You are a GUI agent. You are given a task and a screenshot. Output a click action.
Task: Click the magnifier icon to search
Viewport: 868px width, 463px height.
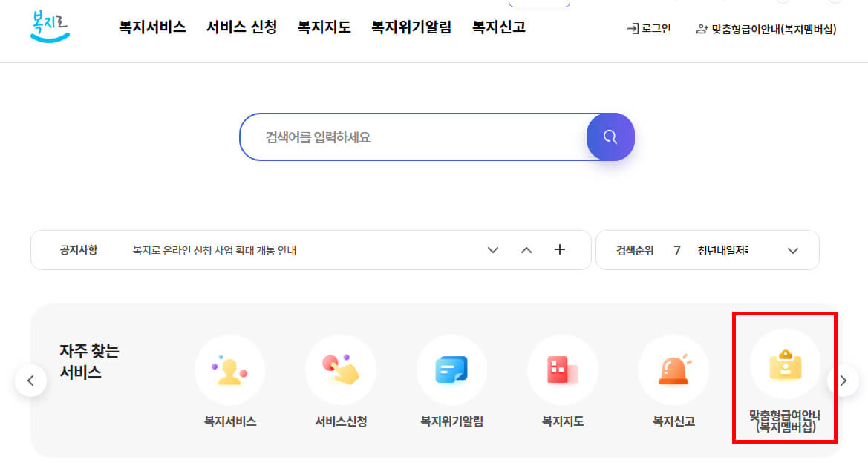pyautogui.click(x=610, y=137)
